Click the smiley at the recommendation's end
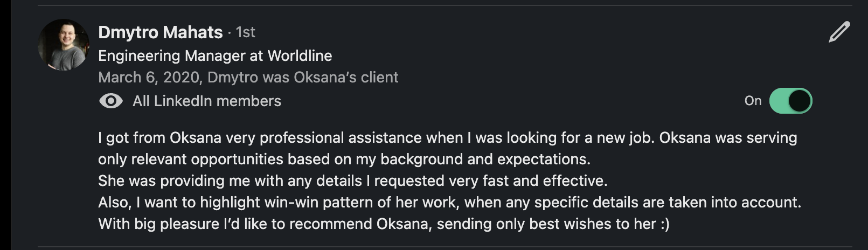This screenshot has width=868, height=250. point(665,224)
